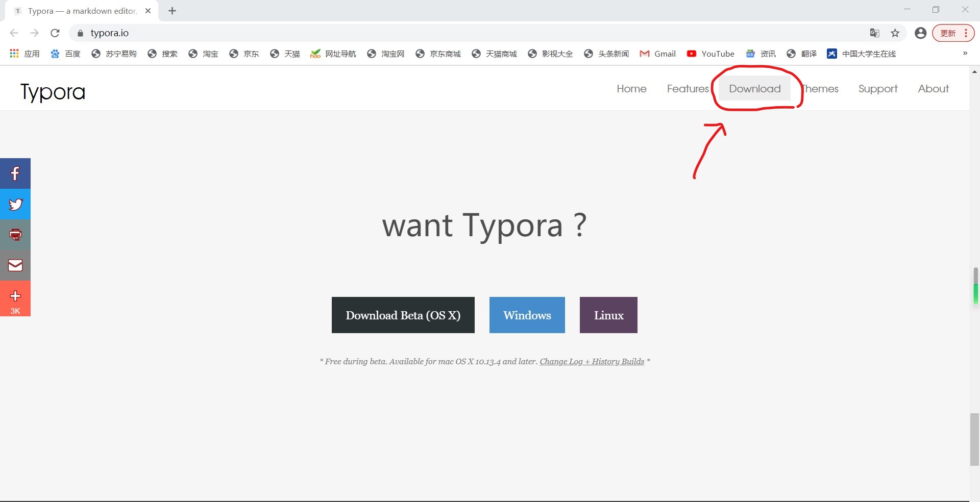
Task: Click the Facebook share icon
Action: tap(15, 173)
